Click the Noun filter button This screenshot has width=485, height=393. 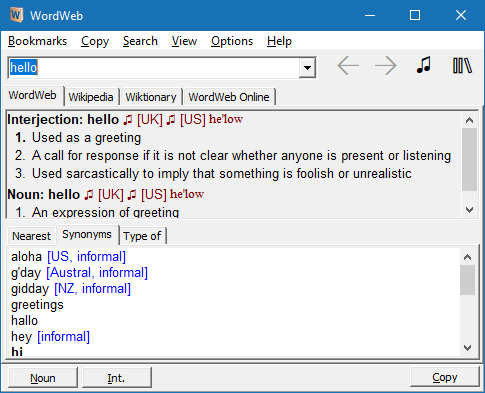[43, 378]
